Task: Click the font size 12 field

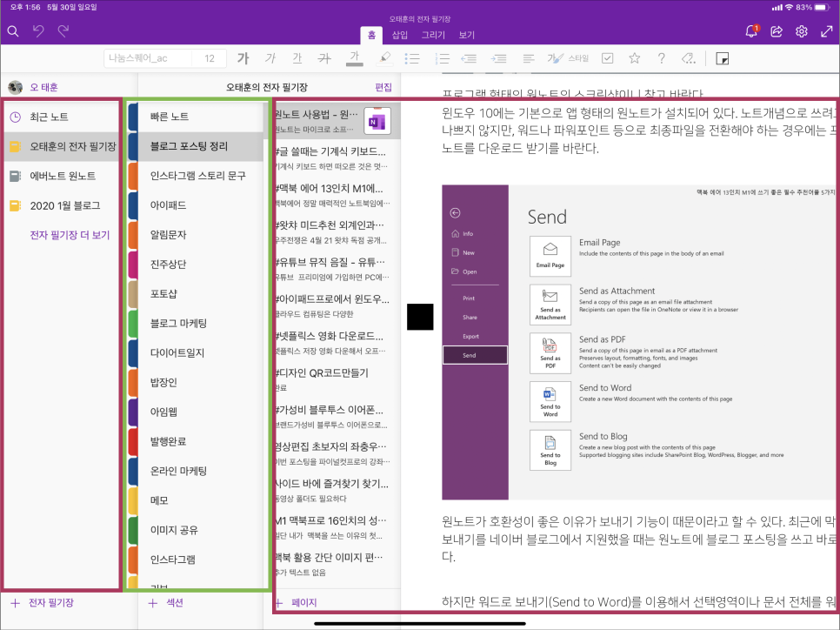Action: tap(210, 58)
